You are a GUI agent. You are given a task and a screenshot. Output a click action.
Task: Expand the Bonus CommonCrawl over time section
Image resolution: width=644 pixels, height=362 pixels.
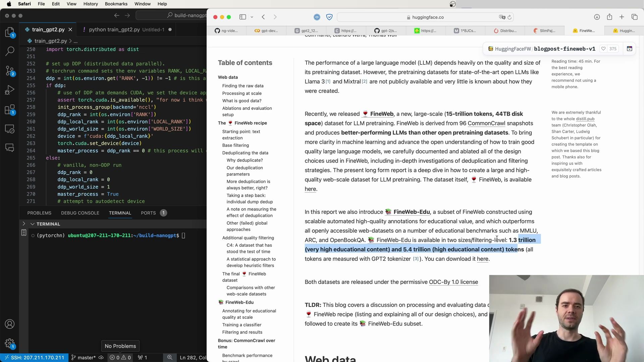click(x=247, y=344)
